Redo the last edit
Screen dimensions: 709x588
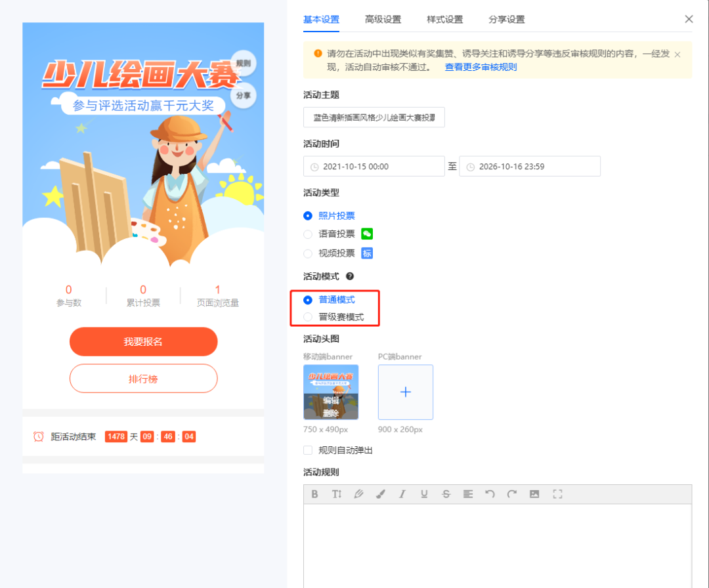click(512, 494)
